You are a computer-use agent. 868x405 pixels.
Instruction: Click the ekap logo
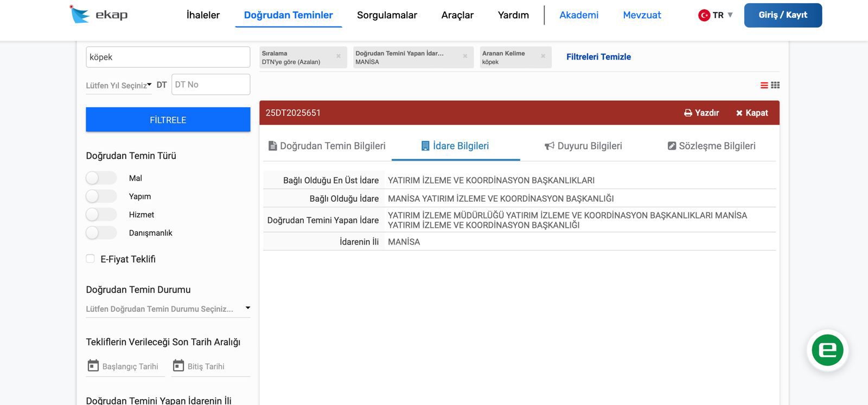click(x=99, y=15)
